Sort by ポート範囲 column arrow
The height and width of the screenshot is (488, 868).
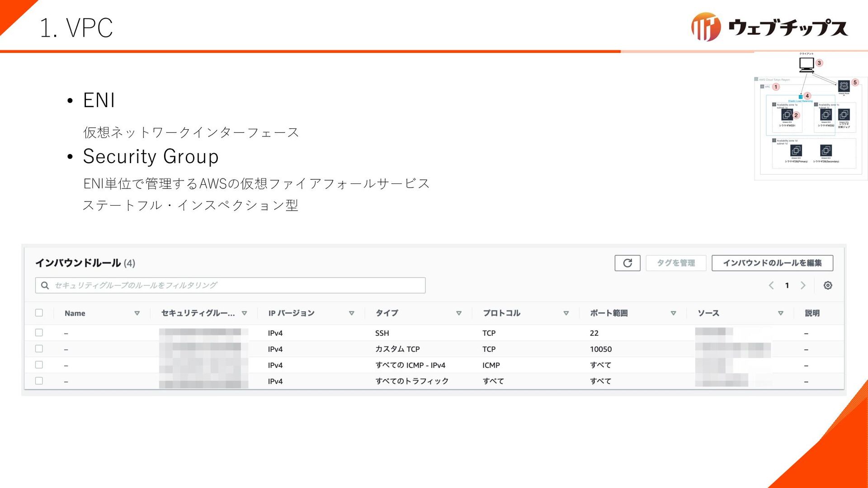(673, 313)
